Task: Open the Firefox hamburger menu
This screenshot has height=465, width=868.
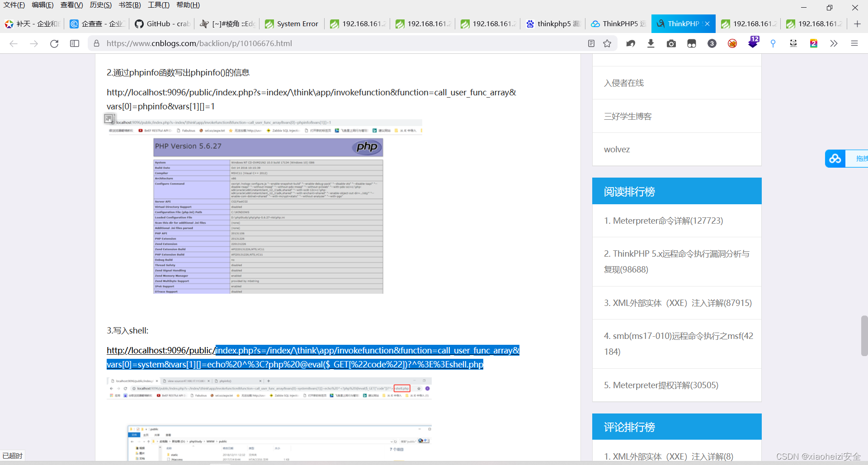Action: 854,43
